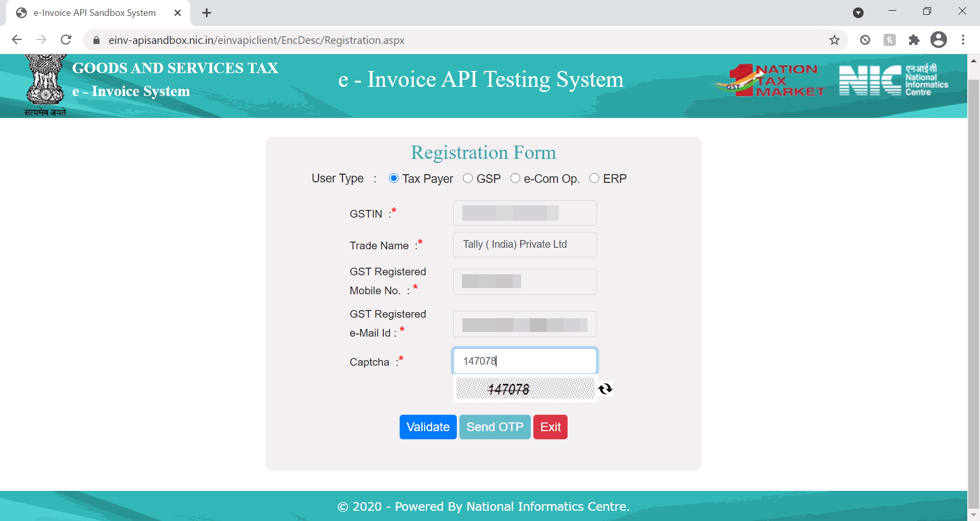
Task: Click the address bar URL
Action: (256, 40)
